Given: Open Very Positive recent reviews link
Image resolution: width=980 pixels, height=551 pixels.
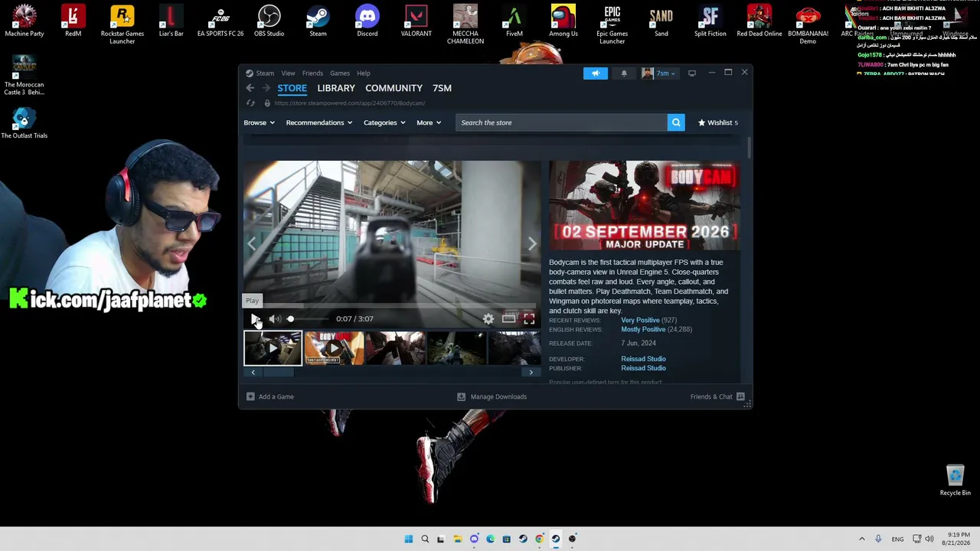Looking at the screenshot, I should (640, 320).
